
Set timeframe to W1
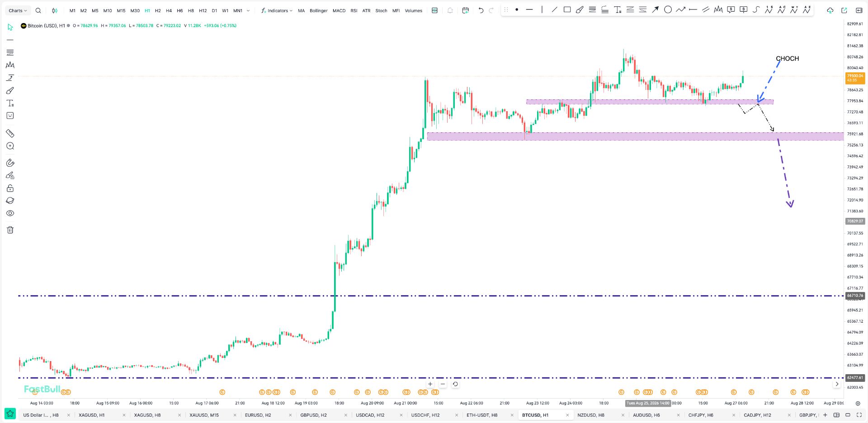click(225, 11)
